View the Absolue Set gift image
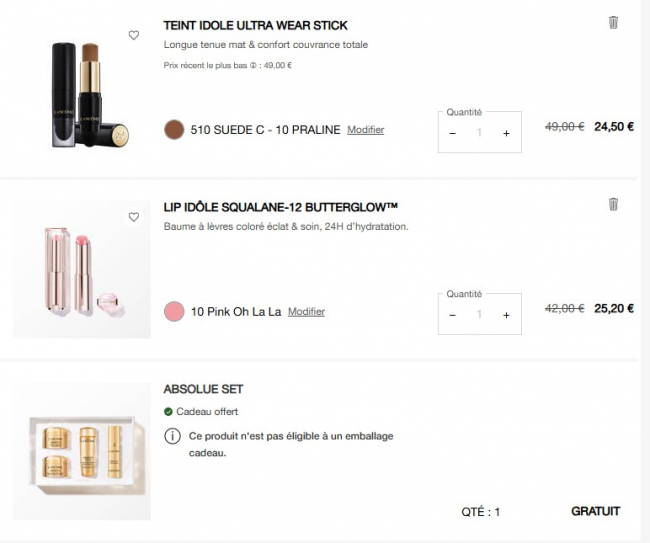 pyautogui.click(x=81, y=451)
